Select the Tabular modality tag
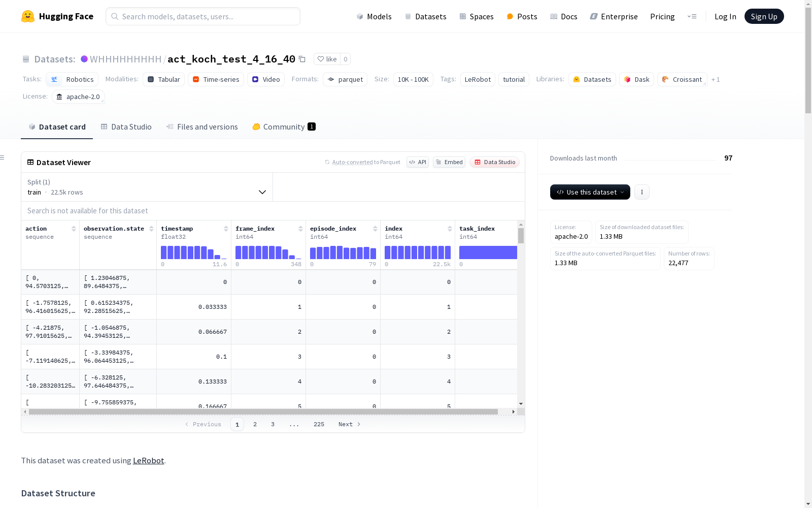The image size is (812, 508). pyautogui.click(x=163, y=79)
